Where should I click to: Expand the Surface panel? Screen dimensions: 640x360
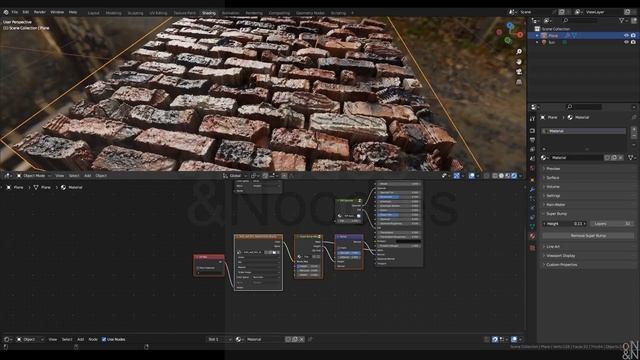tap(553, 178)
